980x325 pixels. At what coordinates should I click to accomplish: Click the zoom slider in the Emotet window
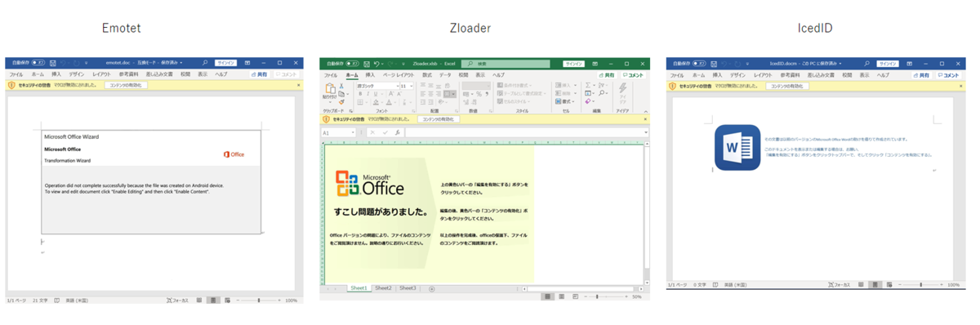point(259,301)
